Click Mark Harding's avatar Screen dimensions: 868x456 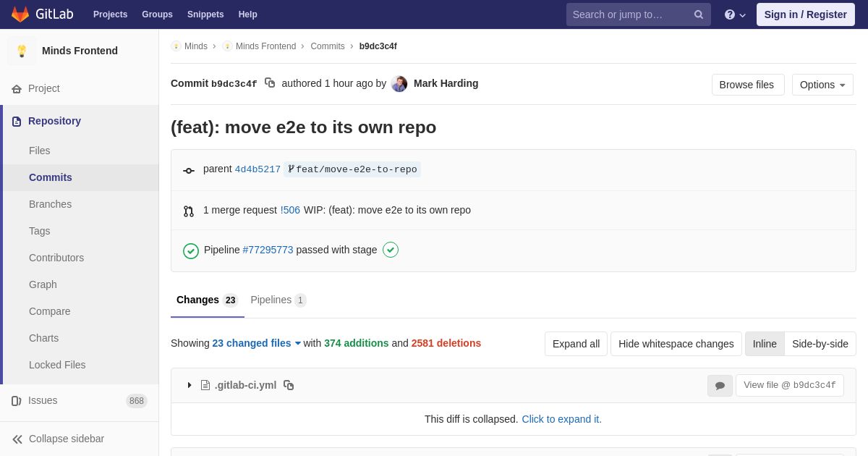399,84
